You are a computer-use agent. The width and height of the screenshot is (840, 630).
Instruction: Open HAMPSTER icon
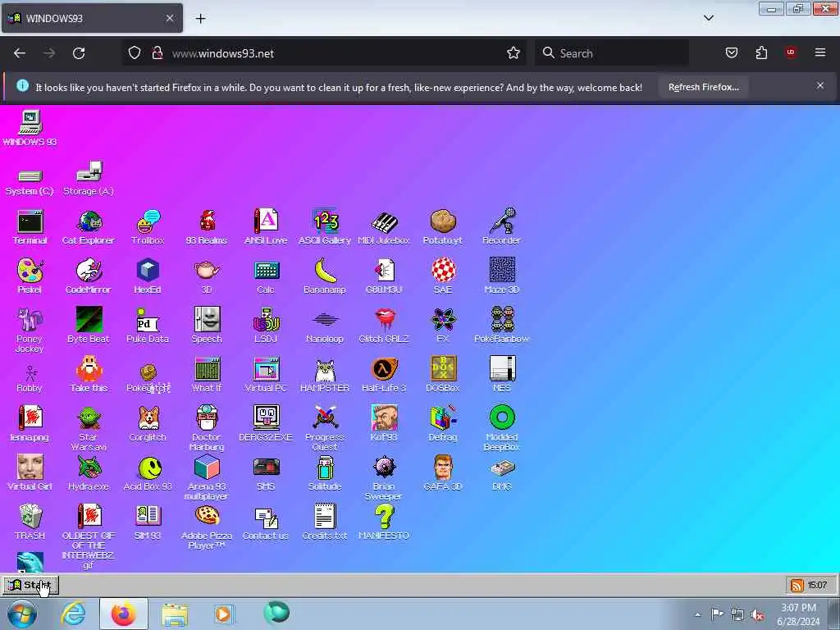(x=325, y=374)
